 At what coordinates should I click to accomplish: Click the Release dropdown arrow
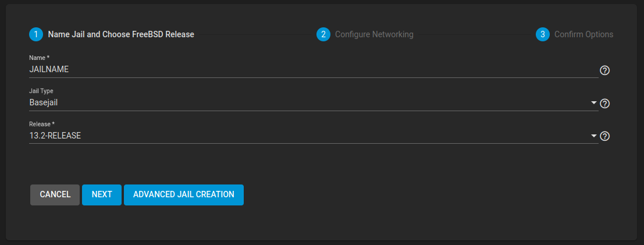tap(594, 136)
